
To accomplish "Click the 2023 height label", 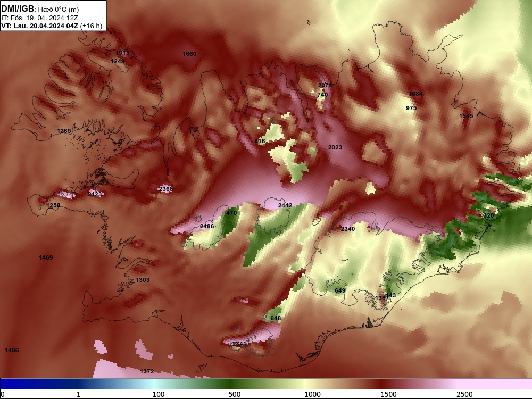I will point(335,147).
